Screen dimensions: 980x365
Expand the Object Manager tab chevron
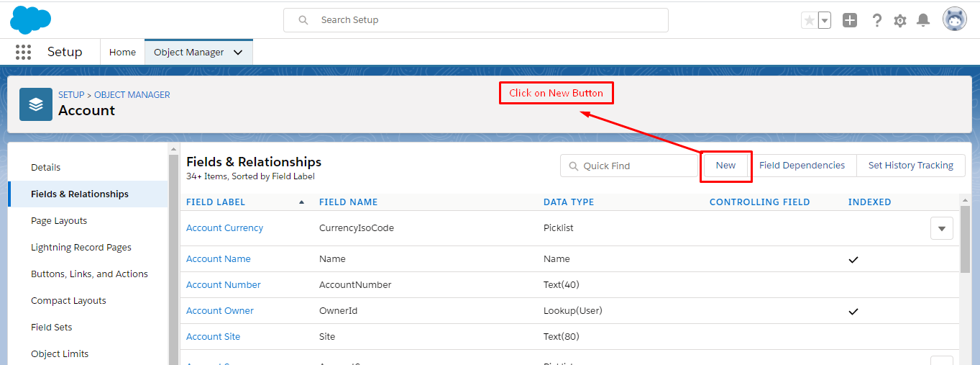click(x=238, y=53)
